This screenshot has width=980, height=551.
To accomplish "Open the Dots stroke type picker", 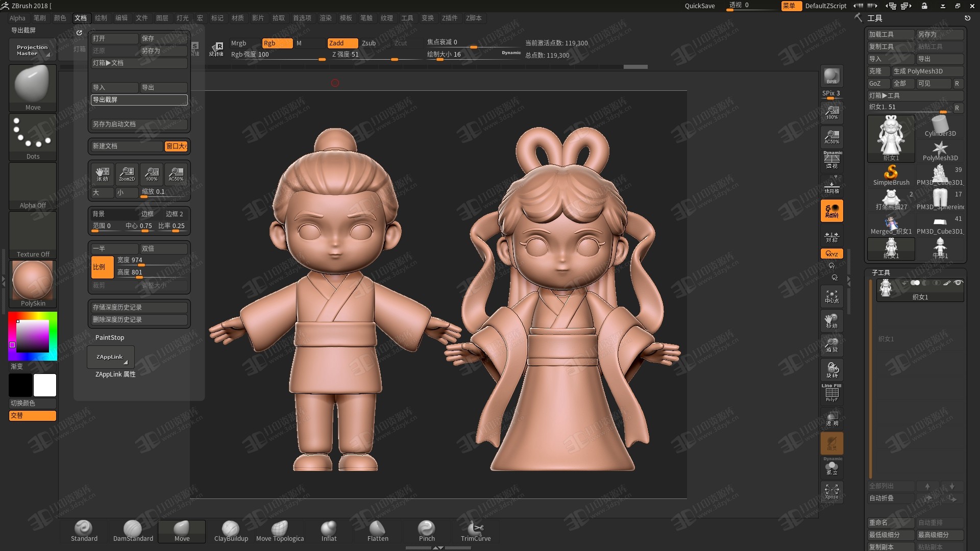I will pos(33,137).
